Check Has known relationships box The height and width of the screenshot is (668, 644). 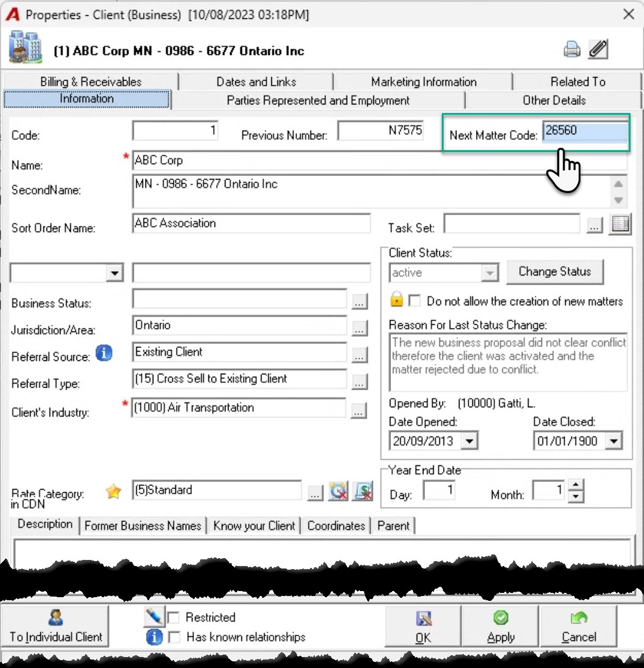coord(174,637)
